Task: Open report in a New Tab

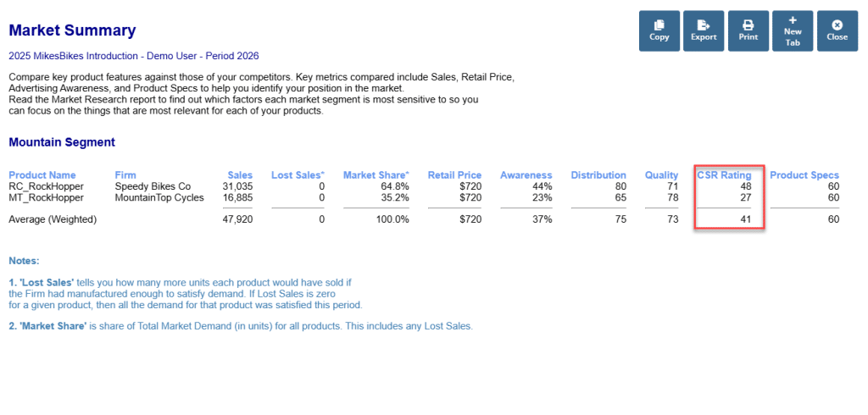Action: 793,30
